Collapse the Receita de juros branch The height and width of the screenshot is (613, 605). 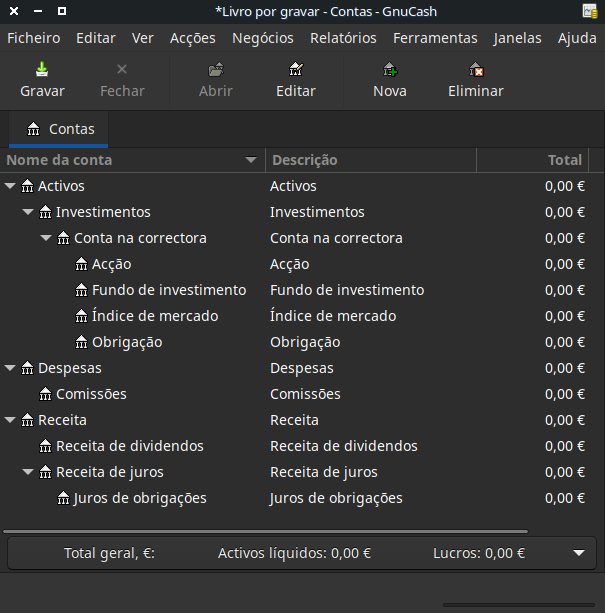click(x=28, y=472)
